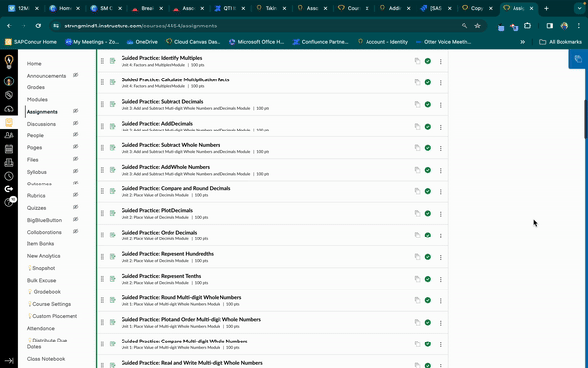Open options menu for Subtract Decimals

click(441, 105)
